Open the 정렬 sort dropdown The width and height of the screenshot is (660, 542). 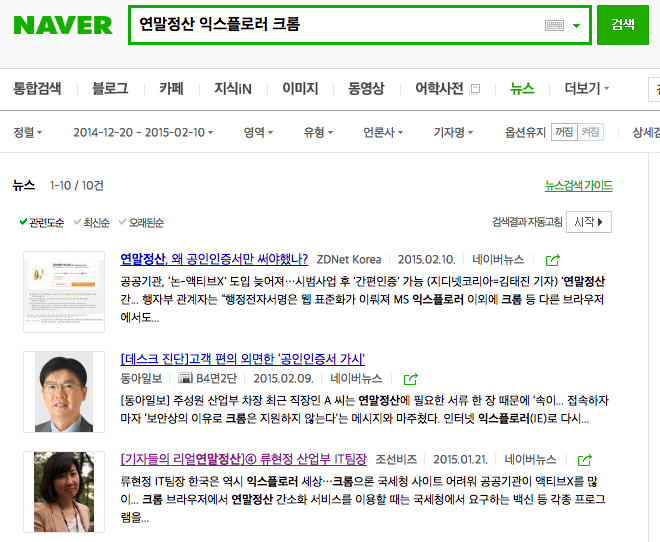pyautogui.click(x=27, y=133)
